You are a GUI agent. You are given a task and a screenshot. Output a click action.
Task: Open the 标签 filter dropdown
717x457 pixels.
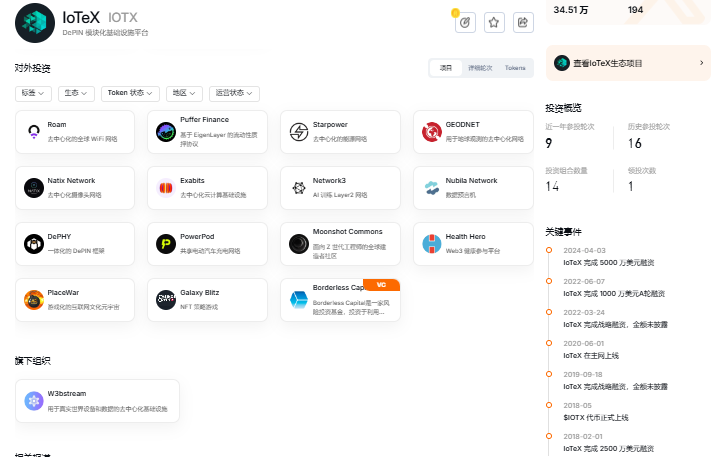(33, 93)
